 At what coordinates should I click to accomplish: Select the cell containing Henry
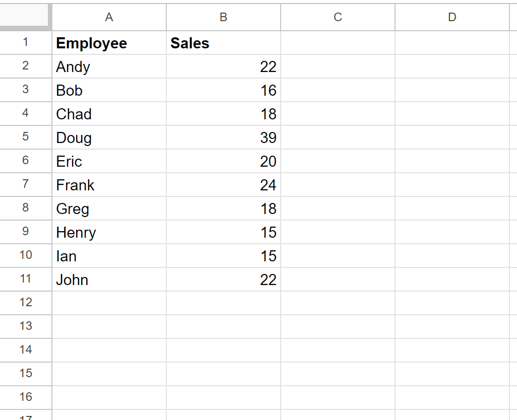(109, 232)
